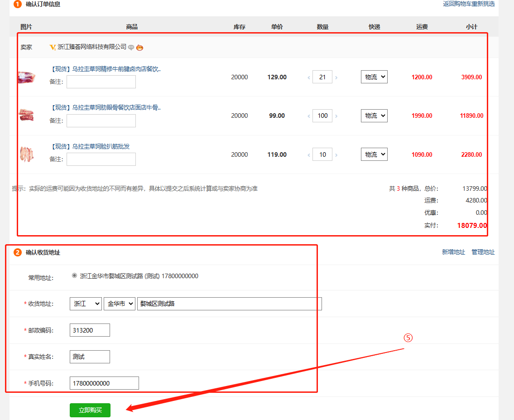The image size is (514, 420).
Task: Click the 备注 field of the second product
Action: tap(101, 121)
